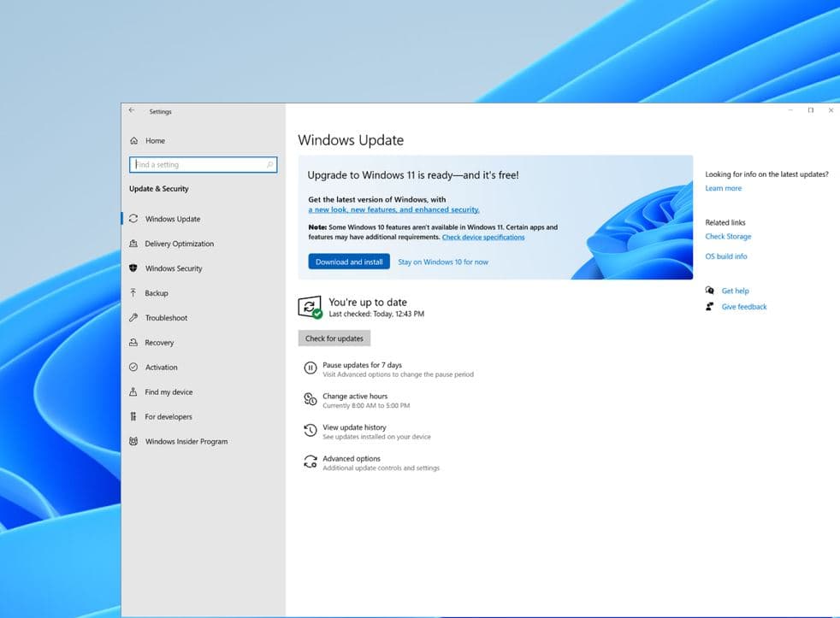
Task: Click the For developers sidebar icon
Action: [x=134, y=416]
